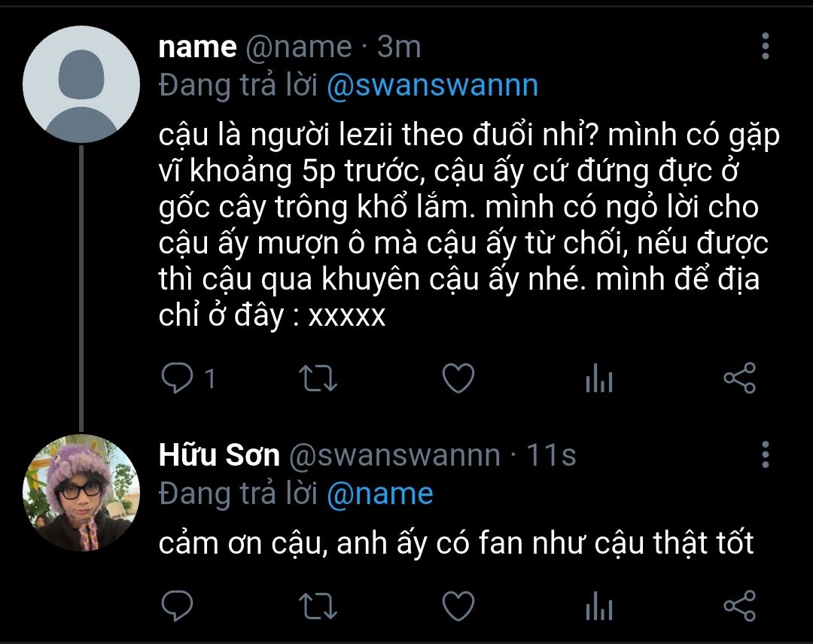813x644 pixels.
Task: View analytics for Hữu Sơn's tweet
Action: pyautogui.click(x=598, y=607)
